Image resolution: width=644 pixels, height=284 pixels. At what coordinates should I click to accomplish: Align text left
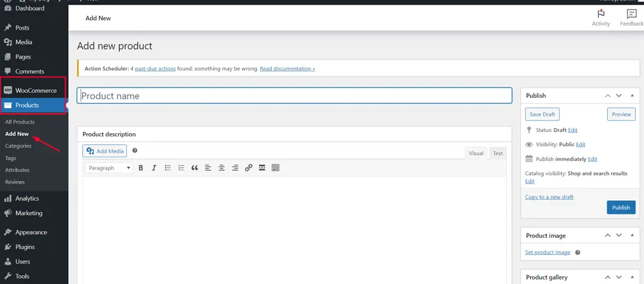(208, 167)
